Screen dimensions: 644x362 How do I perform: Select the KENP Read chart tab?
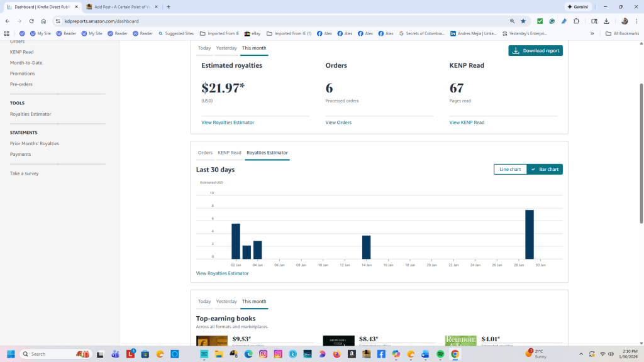pyautogui.click(x=230, y=153)
